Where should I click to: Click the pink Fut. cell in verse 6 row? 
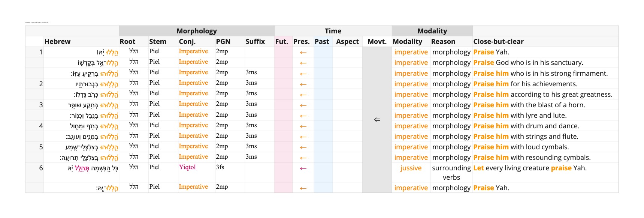pyautogui.click(x=283, y=172)
